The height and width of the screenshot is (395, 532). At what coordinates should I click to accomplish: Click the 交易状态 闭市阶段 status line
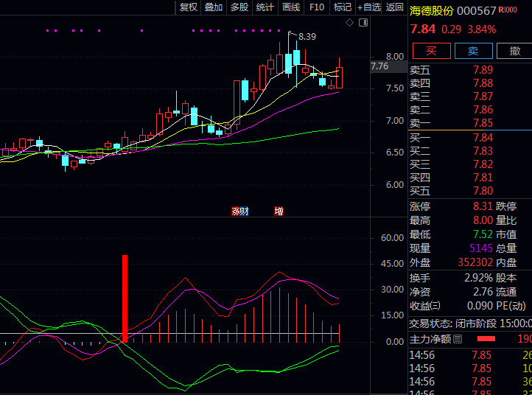click(470, 324)
